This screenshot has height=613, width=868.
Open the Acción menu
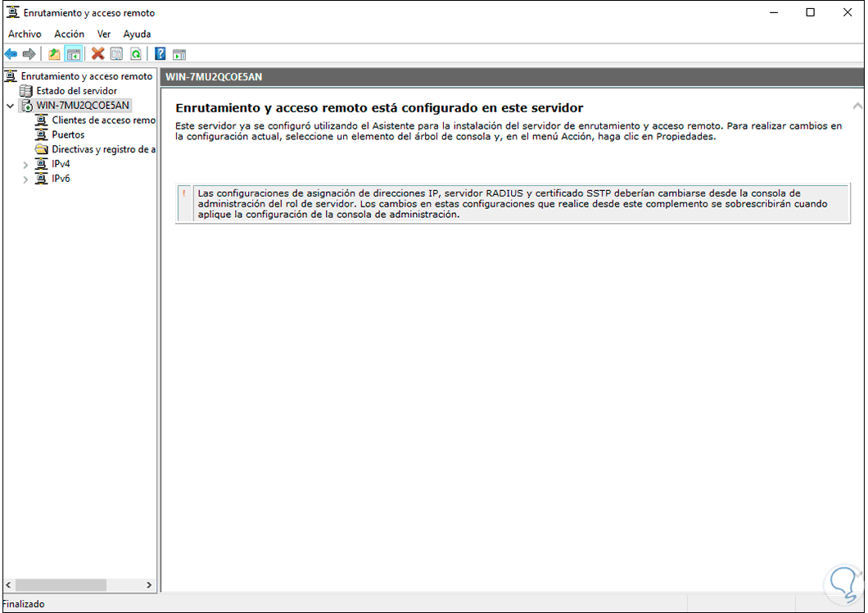point(70,34)
